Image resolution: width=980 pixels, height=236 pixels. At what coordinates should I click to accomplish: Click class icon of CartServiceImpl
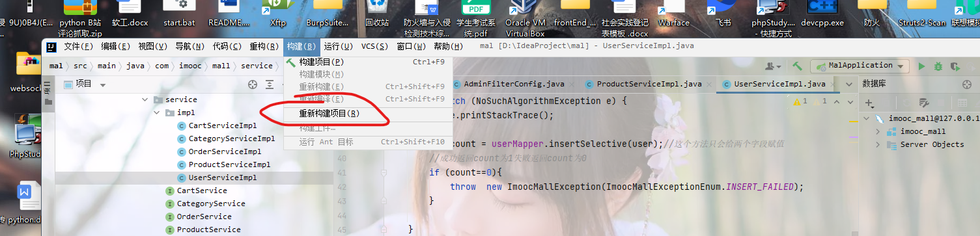coord(182,125)
